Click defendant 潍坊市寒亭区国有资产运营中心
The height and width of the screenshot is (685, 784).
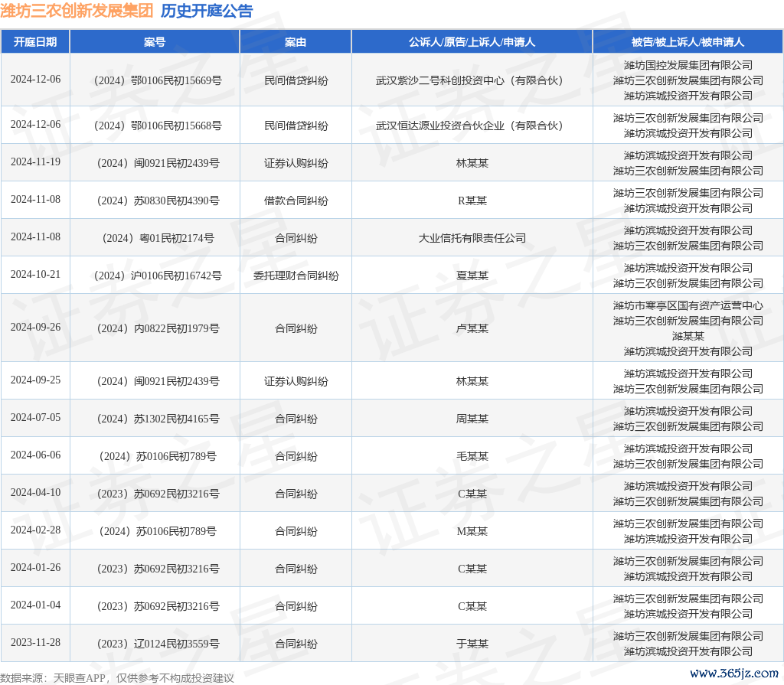tap(688, 305)
